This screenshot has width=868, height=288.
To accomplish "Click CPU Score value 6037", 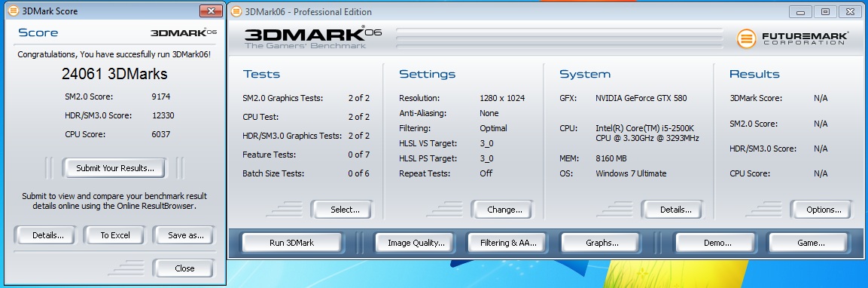I will click(x=161, y=133).
